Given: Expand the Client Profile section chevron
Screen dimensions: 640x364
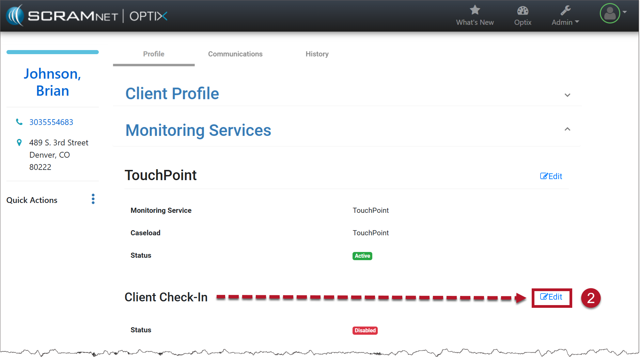Looking at the screenshot, I should [567, 95].
